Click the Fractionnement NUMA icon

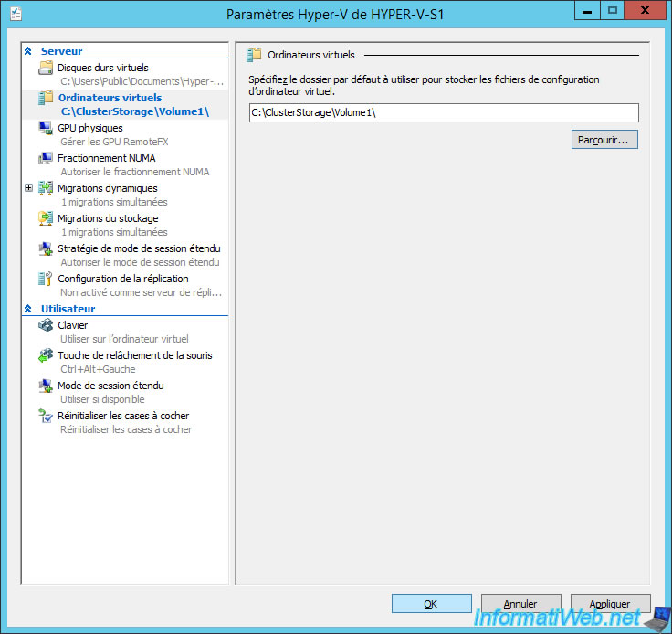point(46,159)
